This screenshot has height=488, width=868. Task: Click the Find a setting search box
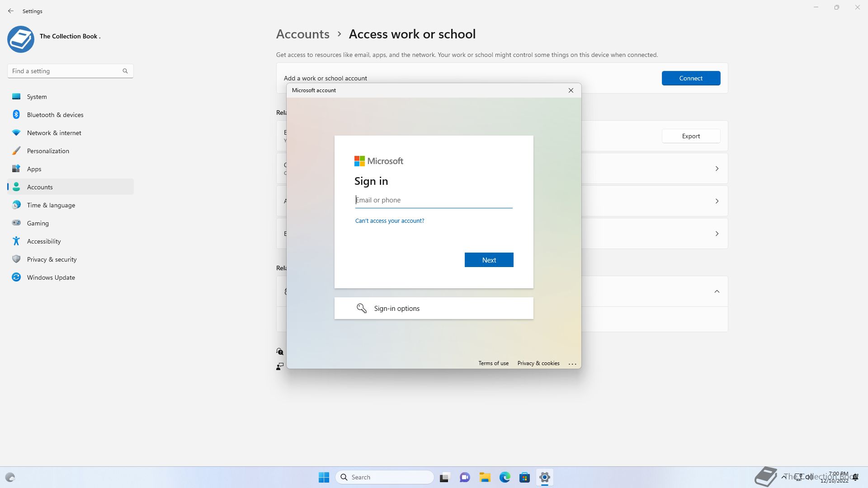pyautogui.click(x=70, y=71)
